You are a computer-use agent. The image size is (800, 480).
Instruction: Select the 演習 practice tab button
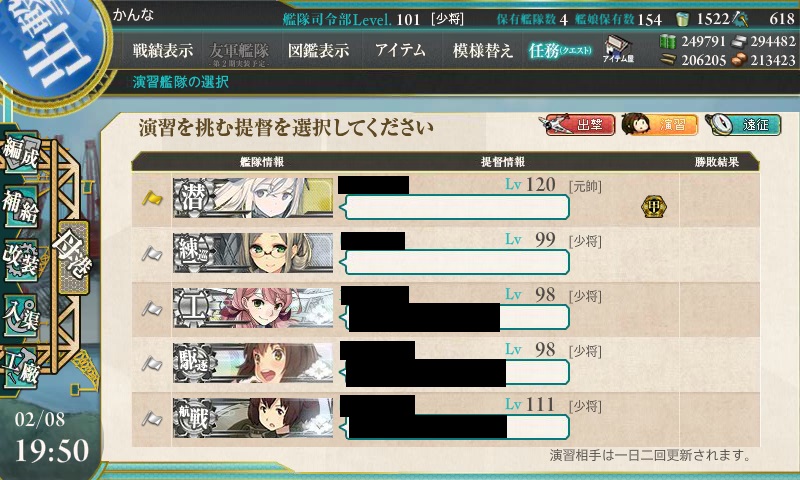click(660, 124)
